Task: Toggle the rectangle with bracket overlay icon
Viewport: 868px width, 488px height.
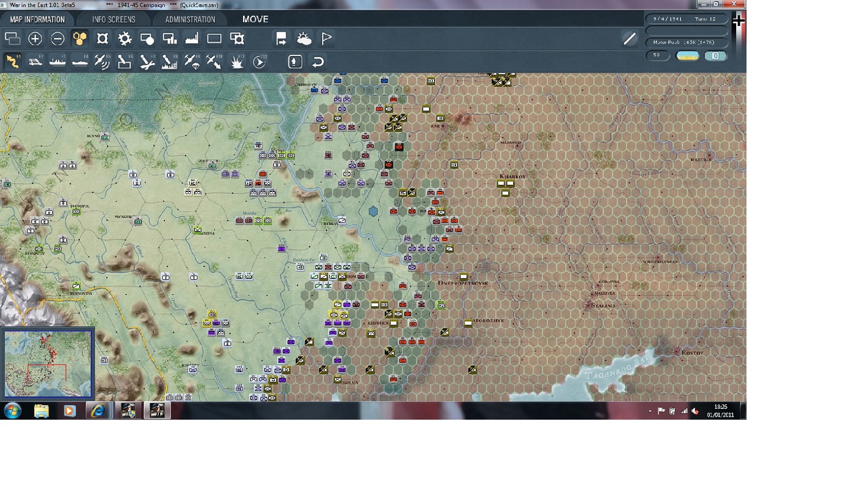Action: (237, 39)
